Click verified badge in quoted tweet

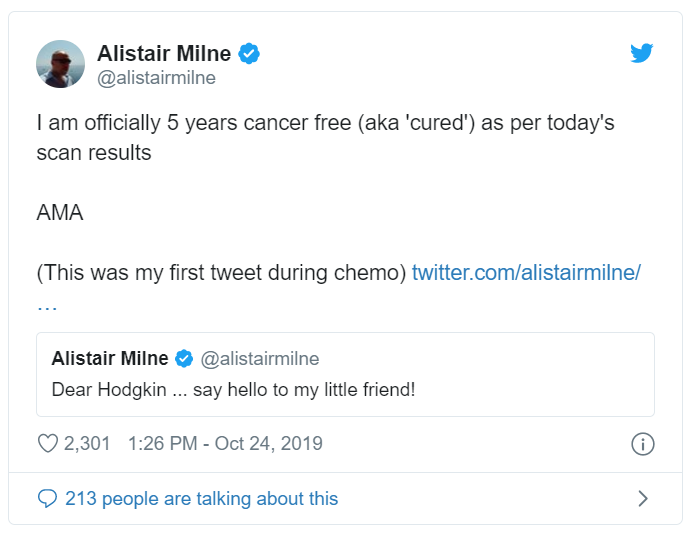click(x=184, y=358)
